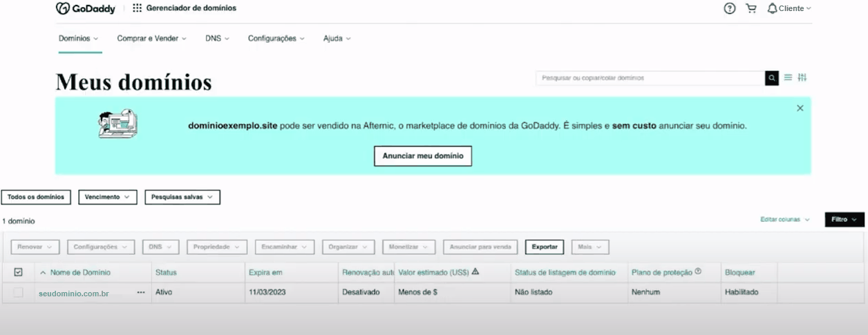Click the black search magnifier button

click(772, 78)
